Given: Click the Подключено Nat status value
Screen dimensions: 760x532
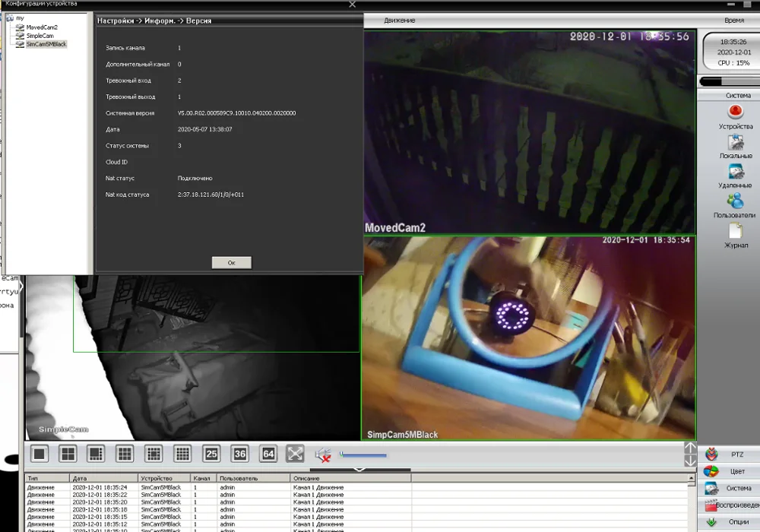Looking at the screenshot, I should (x=195, y=179).
